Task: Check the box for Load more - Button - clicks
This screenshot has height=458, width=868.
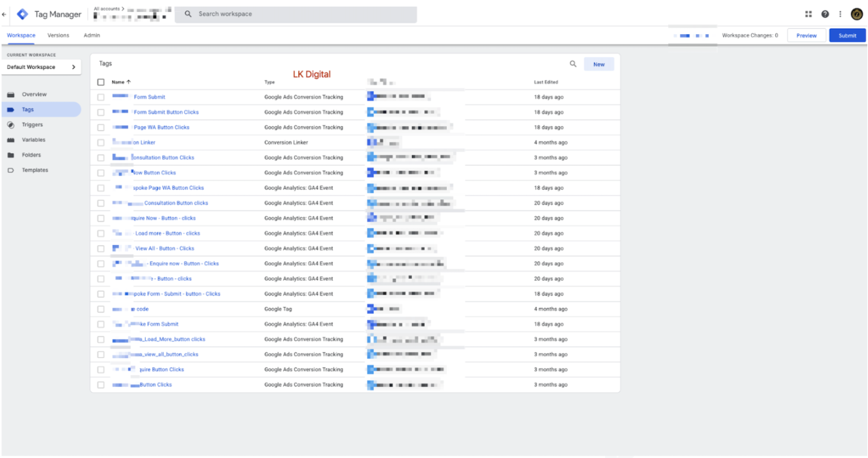Action: click(101, 233)
